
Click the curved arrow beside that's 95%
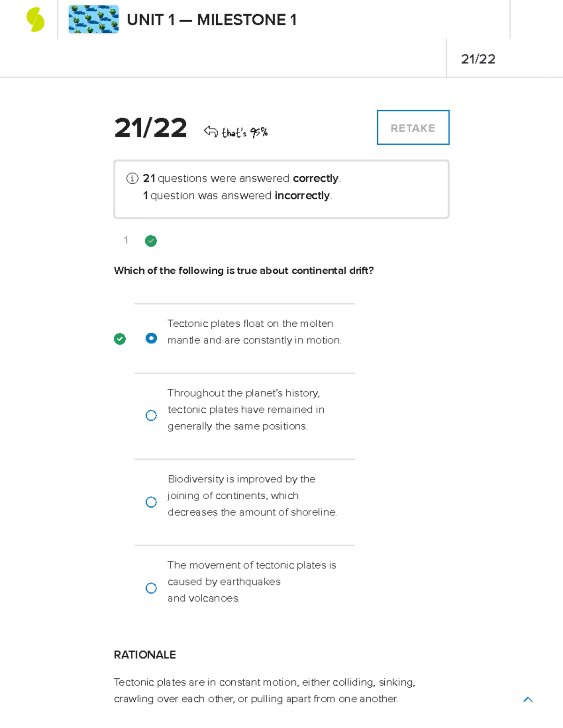pyautogui.click(x=211, y=132)
